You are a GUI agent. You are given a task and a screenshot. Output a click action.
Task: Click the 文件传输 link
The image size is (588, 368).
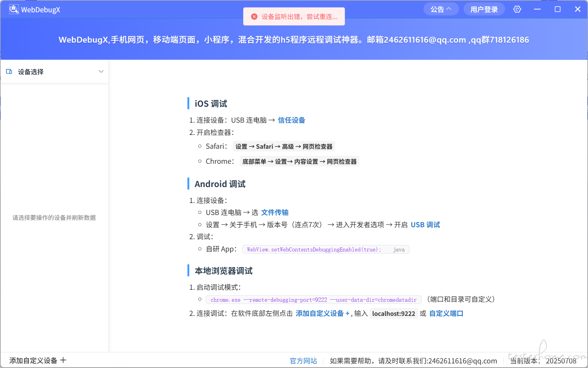[x=275, y=213]
